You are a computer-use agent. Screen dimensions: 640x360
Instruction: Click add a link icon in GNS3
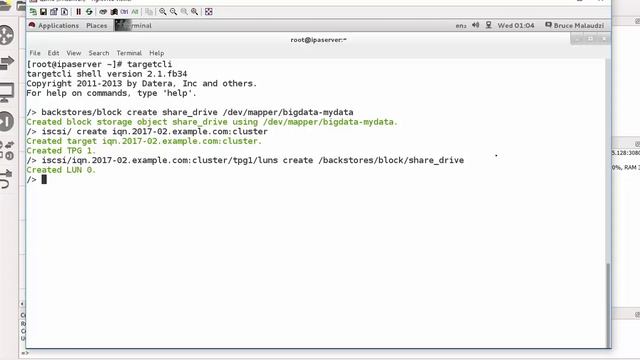click(6, 179)
